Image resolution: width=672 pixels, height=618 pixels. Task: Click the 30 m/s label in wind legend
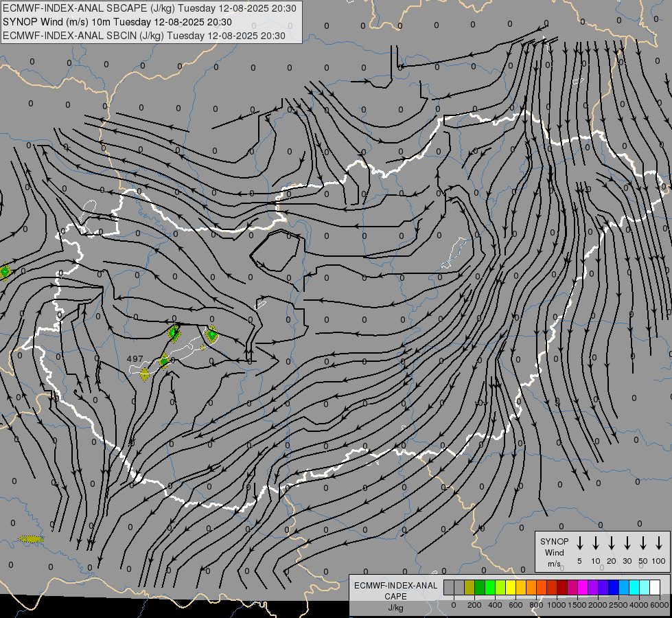(627, 561)
